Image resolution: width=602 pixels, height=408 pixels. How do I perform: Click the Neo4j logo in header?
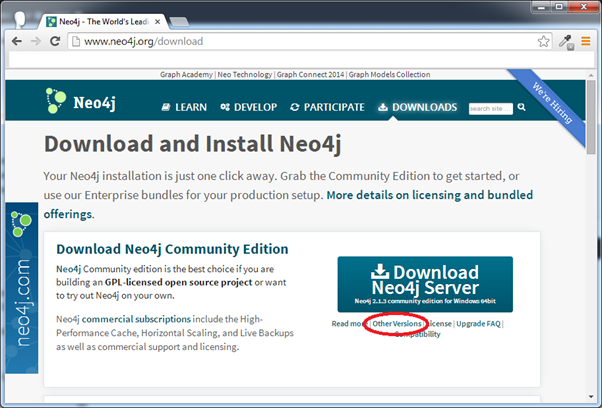[x=81, y=101]
